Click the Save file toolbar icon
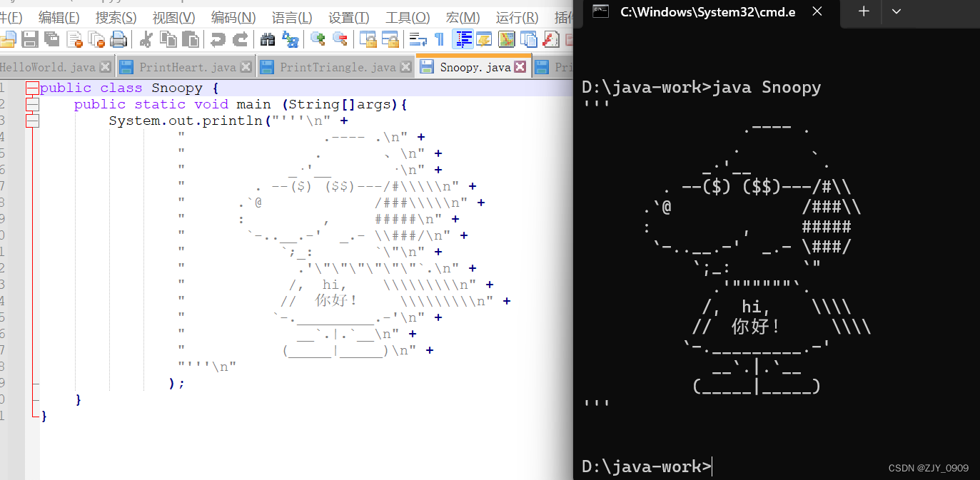The image size is (980, 480). click(30, 39)
